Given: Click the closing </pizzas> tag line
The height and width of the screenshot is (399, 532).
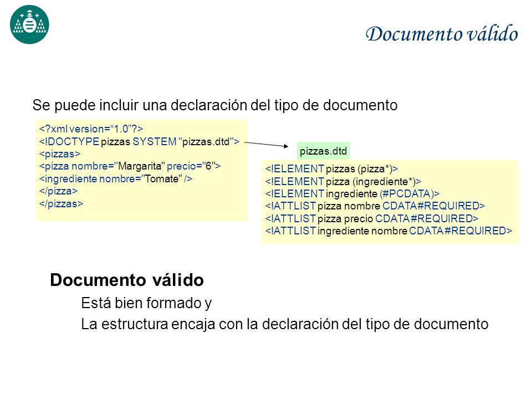Looking at the screenshot, I should point(61,203).
